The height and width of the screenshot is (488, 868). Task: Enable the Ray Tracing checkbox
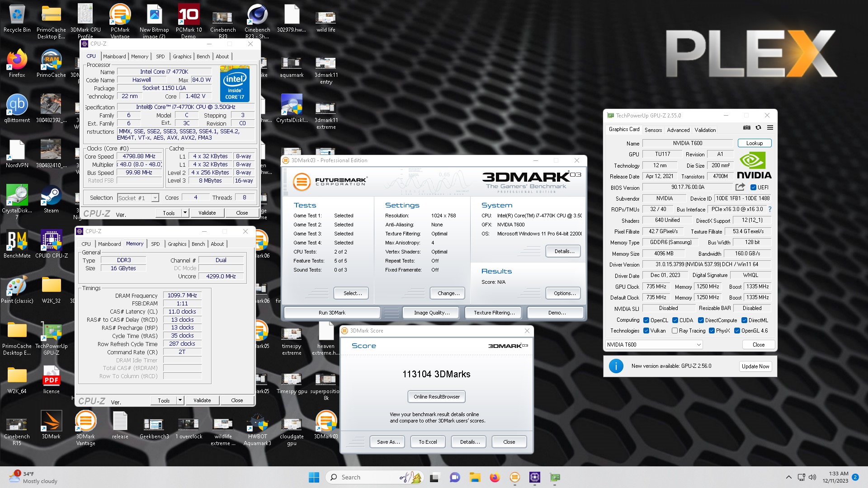click(675, 331)
